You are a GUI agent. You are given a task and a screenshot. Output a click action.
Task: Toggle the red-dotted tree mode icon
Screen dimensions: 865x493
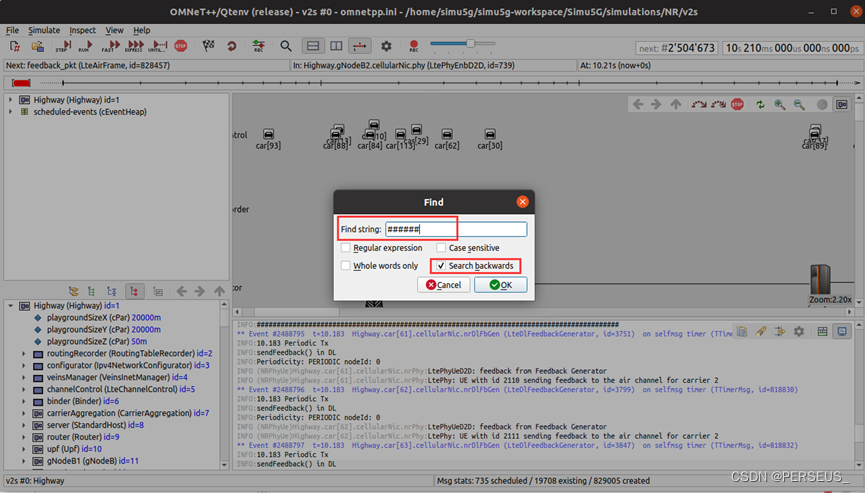(x=135, y=291)
